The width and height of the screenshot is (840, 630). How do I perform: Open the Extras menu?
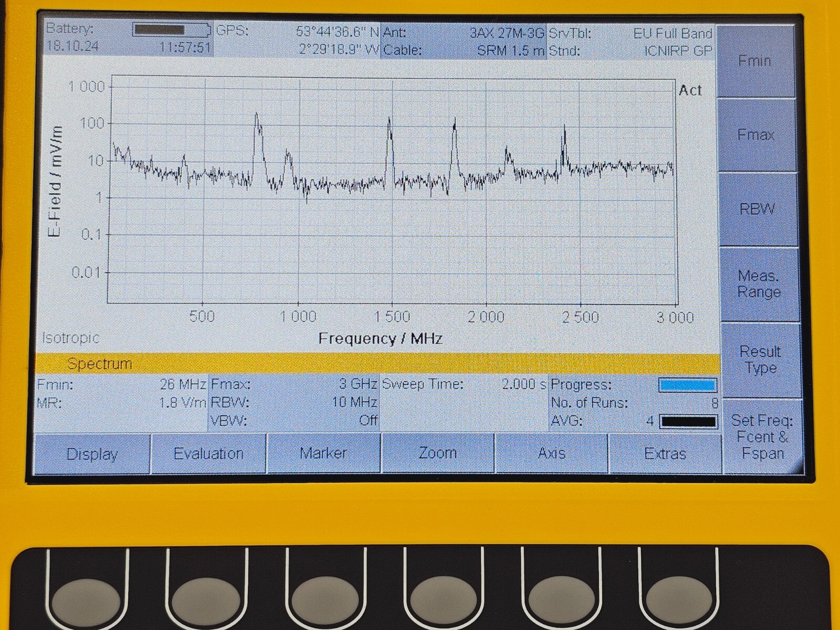665,454
